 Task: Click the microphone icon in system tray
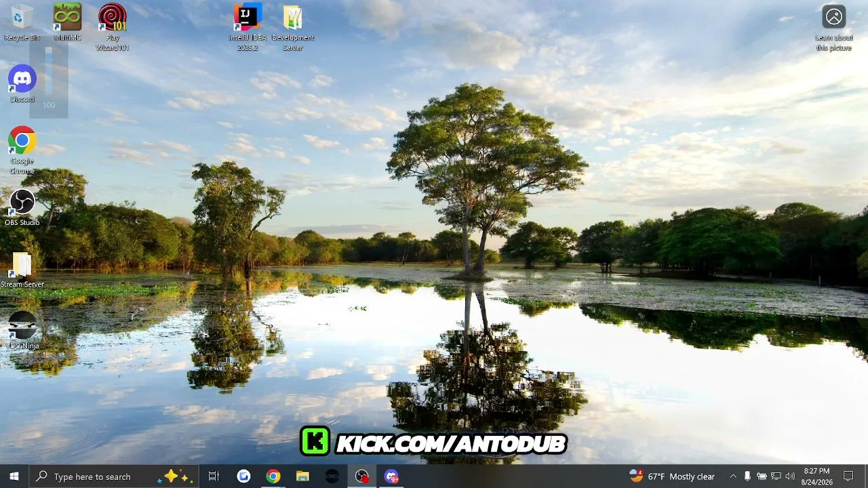(747, 476)
